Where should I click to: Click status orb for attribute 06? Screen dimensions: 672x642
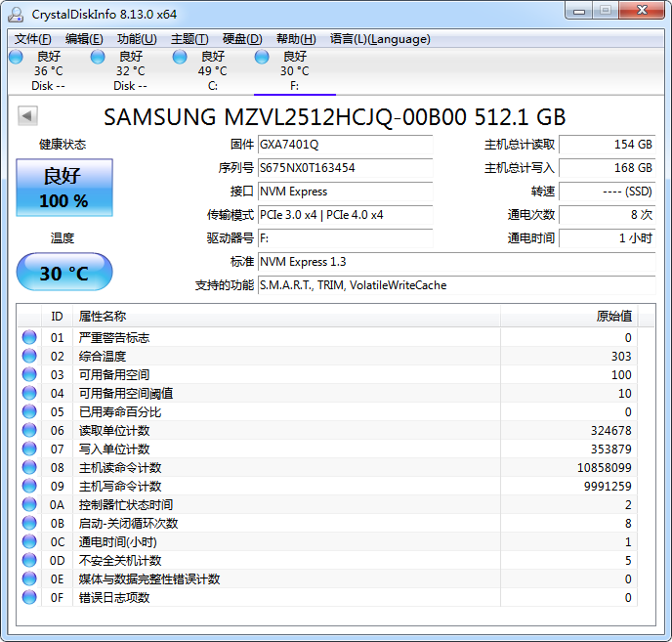[29, 430]
